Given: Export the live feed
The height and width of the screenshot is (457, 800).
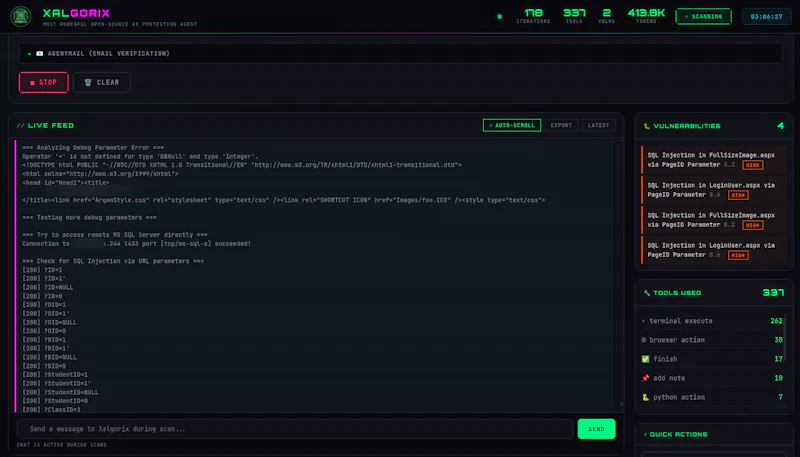Looking at the screenshot, I should tap(561, 125).
